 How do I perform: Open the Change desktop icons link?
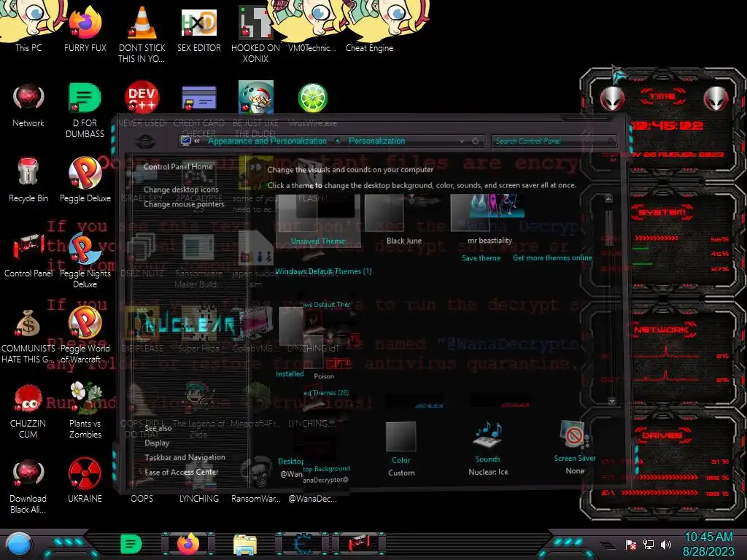[x=181, y=190]
